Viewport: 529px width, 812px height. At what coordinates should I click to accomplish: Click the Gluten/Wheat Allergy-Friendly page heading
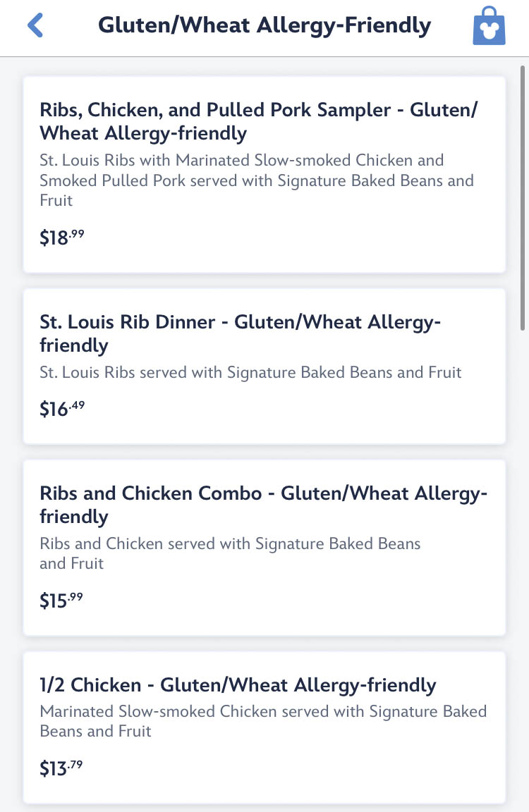coord(264,26)
